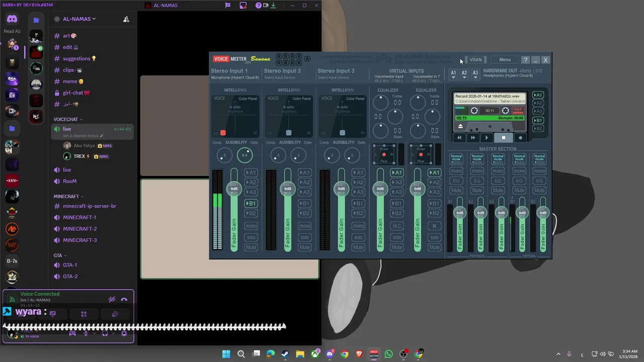Image resolution: width=644 pixels, height=362 pixels.
Task: Toggle mono on Stereo Input 3
Action: coord(358,226)
